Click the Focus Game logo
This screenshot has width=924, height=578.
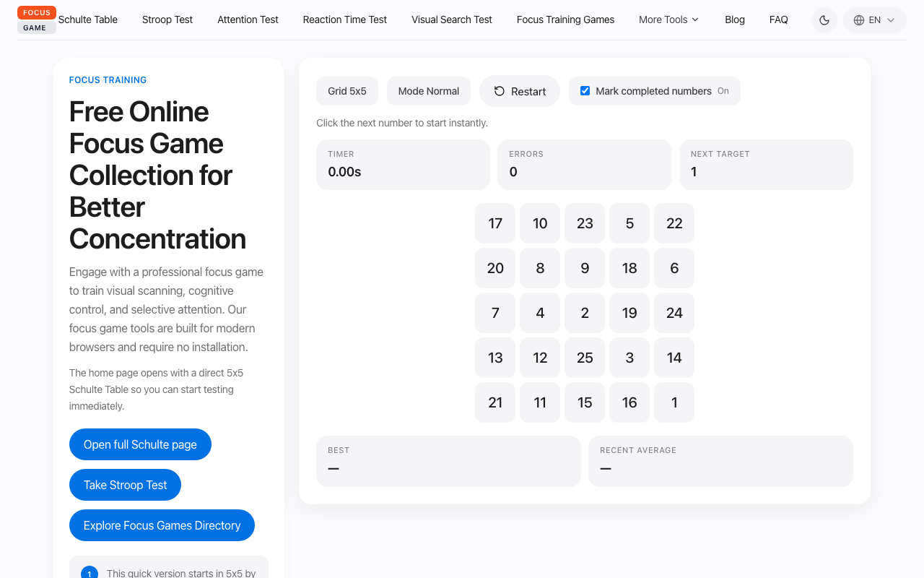pyautogui.click(x=37, y=20)
